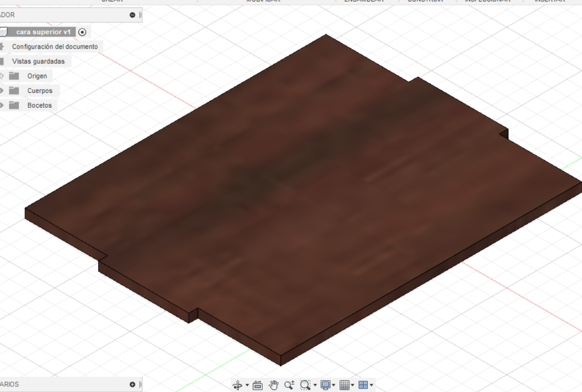The height and width of the screenshot is (392, 582).
Task: Expand the Display Settings dropdown arrow
Action: click(x=334, y=385)
